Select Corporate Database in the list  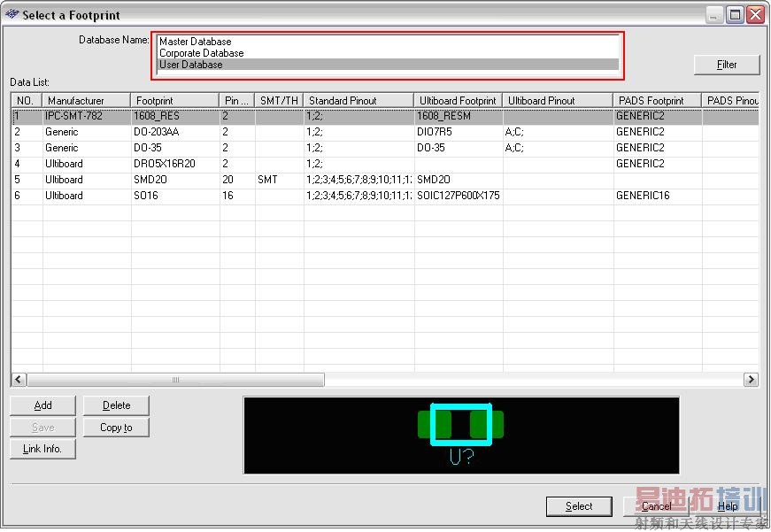tap(388, 53)
